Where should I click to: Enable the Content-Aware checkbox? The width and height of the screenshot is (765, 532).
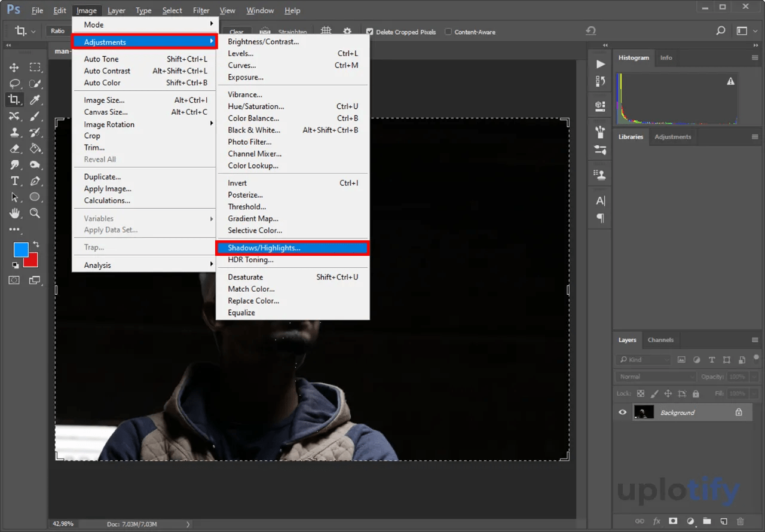pyautogui.click(x=448, y=32)
